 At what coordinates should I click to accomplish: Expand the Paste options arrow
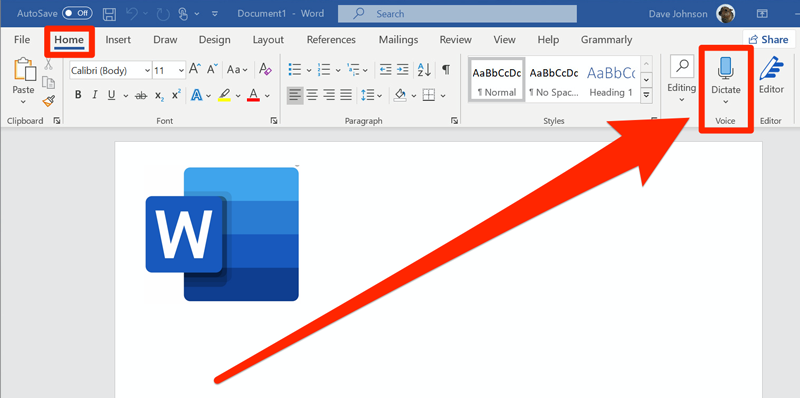(x=23, y=102)
